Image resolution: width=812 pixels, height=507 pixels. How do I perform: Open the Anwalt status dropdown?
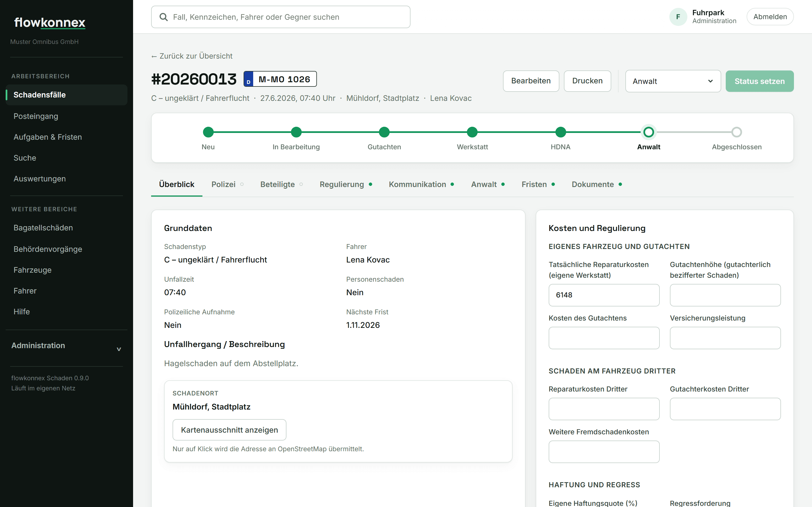click(673, 81)
